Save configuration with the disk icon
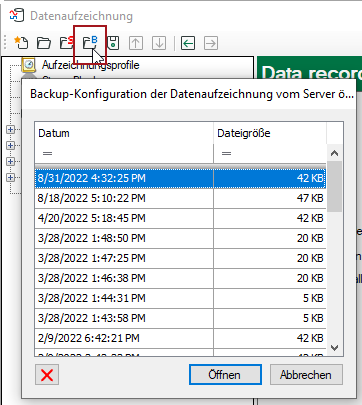The height and width of the screenshot is (405, 362). click(113, 43)
